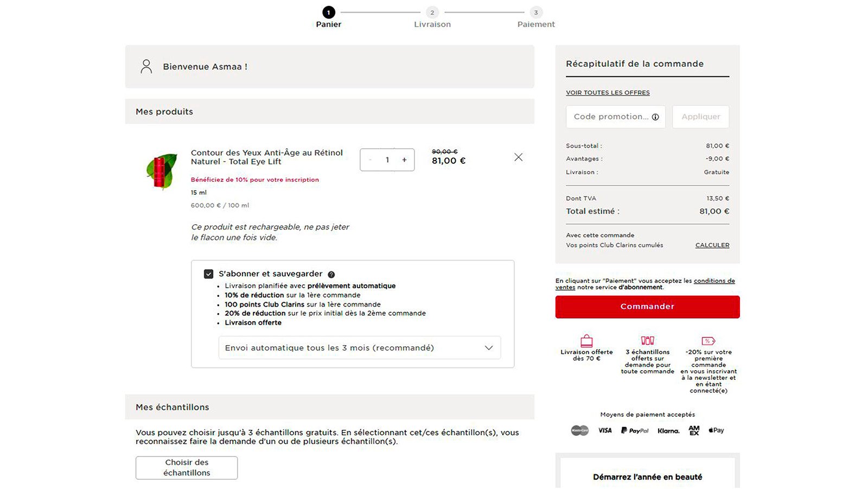This screenshot has width=868, height=489.
Task: Select the Visa payment icon
Action: pos(604,430)
